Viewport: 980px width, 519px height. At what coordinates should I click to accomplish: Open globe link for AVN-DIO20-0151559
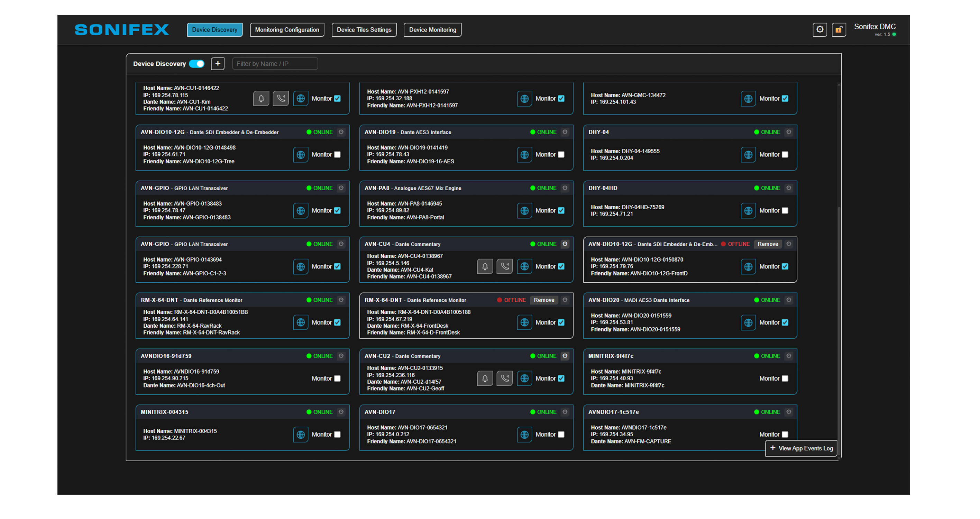pos(748,322)
